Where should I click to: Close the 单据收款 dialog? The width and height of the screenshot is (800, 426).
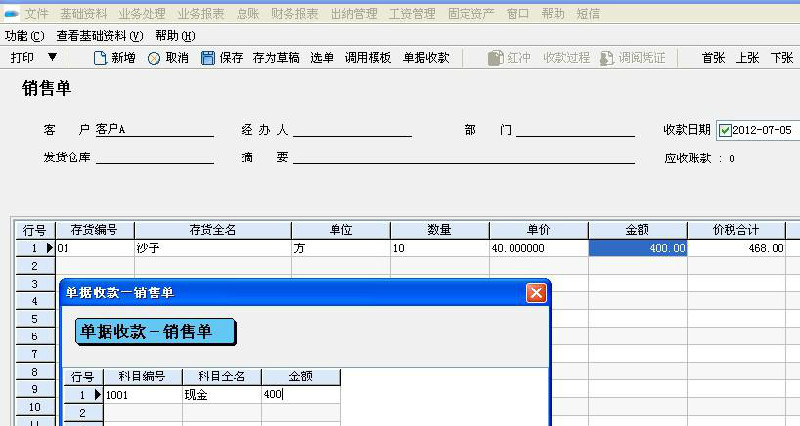point(536,293)
